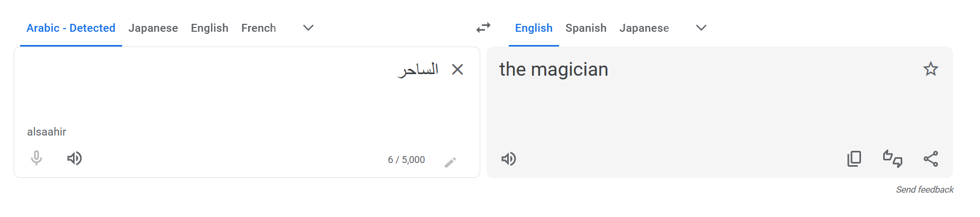Viewport: 980px width, 217px height.
Task: Rate this translation with the thumbs icon
Action: pos(893,159)
